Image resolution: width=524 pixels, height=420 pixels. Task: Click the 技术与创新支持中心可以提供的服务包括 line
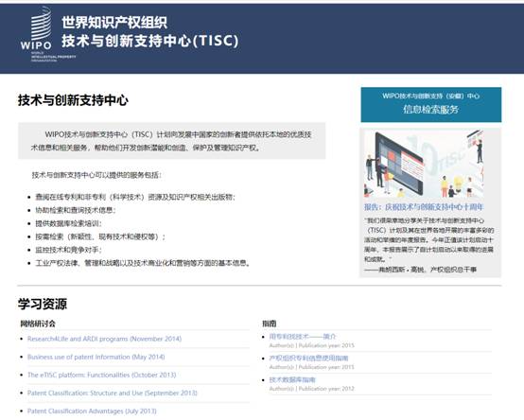96,175
